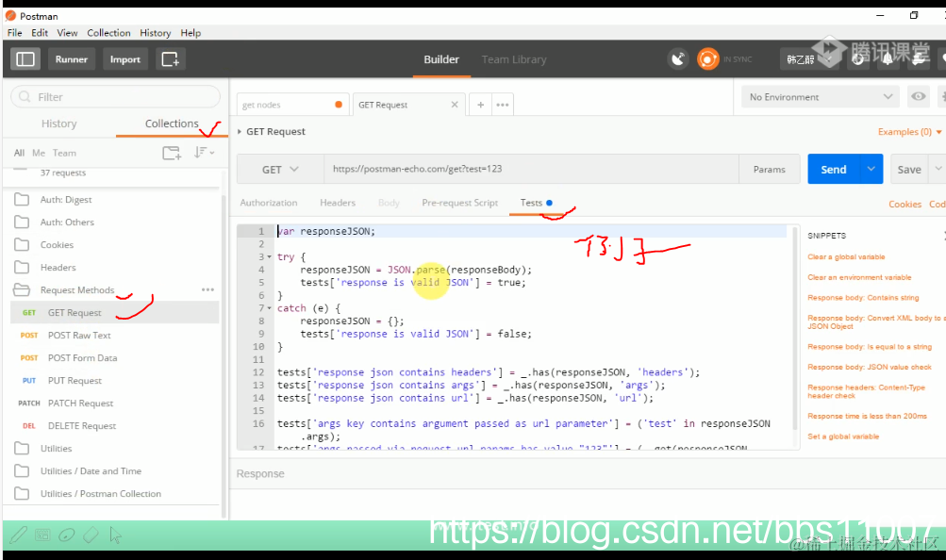Open the environment quick look eye icon
This screenshot has height=560, width=946.
[x=919, y=96]
